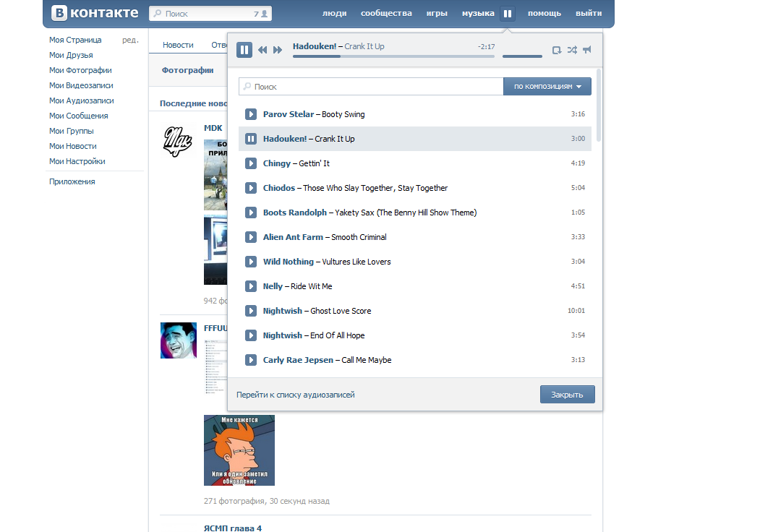Open 'Мои Новости' in the sidebar
The image size is (773, 532).
(73, 147)
